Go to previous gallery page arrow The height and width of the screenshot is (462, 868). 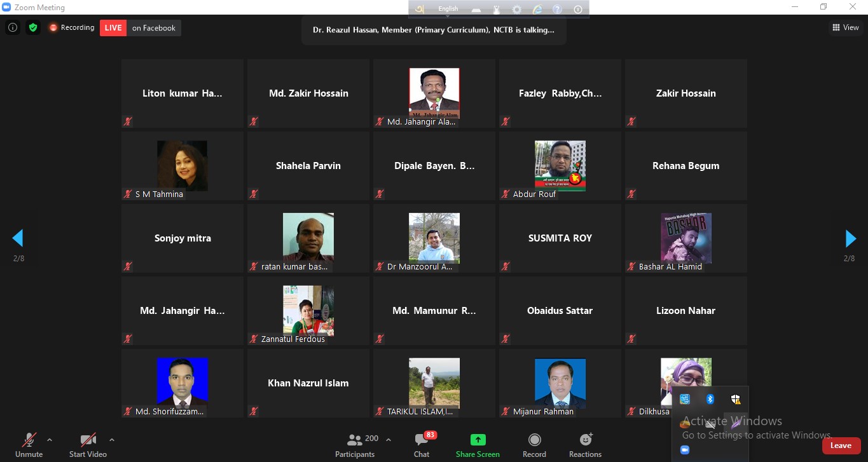[x=18, y=238]
